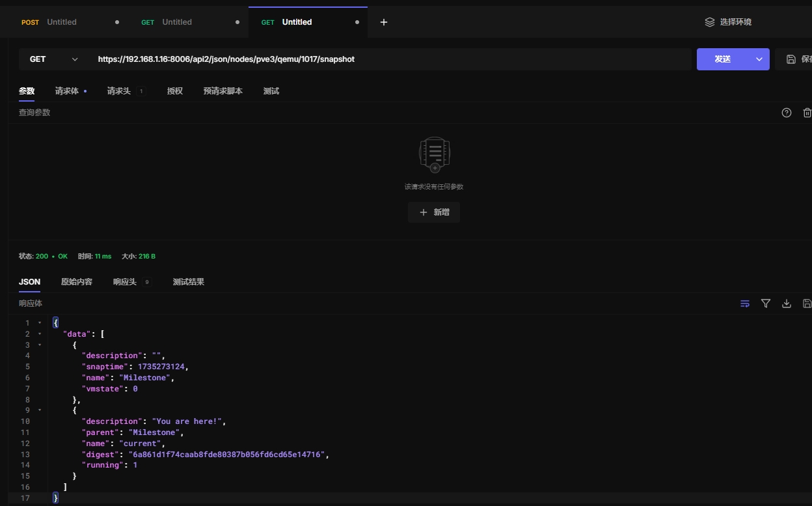Image resolution: width=812 pixels, height=506 pixels.
Task: Click the help question mark icon
Action: [x=787, y=113]
